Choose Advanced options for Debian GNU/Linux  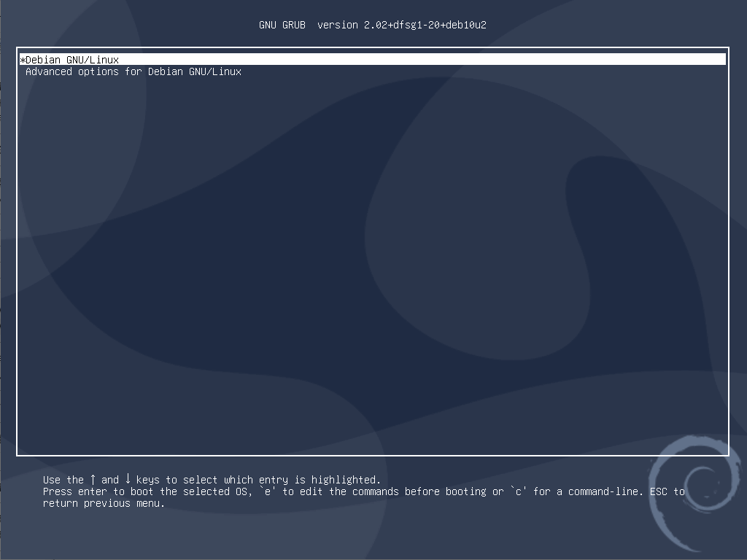point(133,71)
